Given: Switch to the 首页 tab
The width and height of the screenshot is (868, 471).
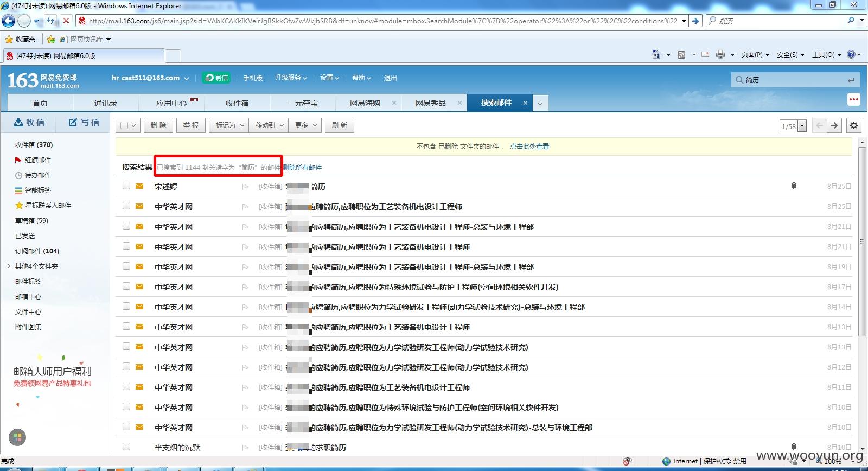Looking at the screenshot, I should coord(40,103).
